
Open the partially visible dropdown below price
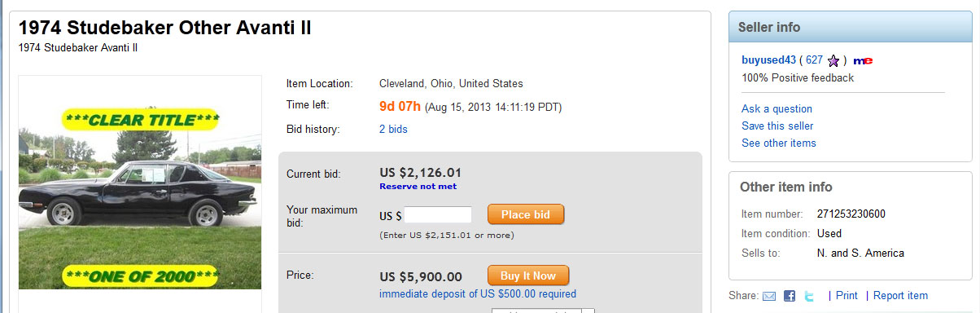click(543, 311)
